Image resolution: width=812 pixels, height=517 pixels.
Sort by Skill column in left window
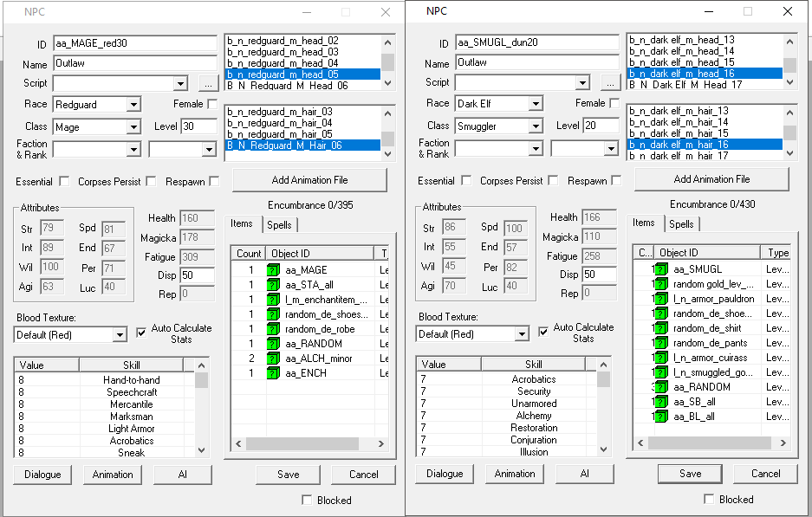point(132,365)
